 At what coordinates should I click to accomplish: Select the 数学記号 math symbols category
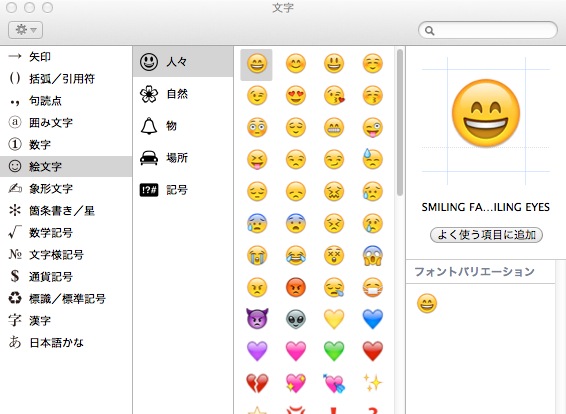[x=66, y=232]
